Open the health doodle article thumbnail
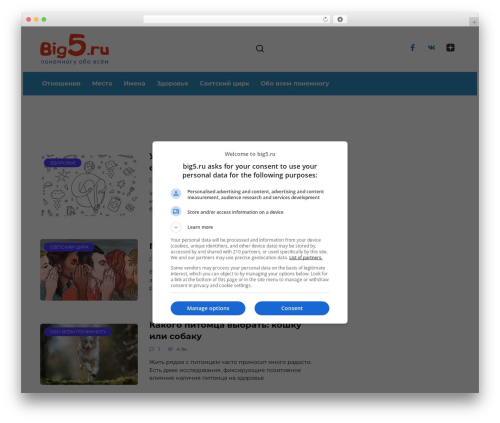The image size is (500, 423). [89, 185]
